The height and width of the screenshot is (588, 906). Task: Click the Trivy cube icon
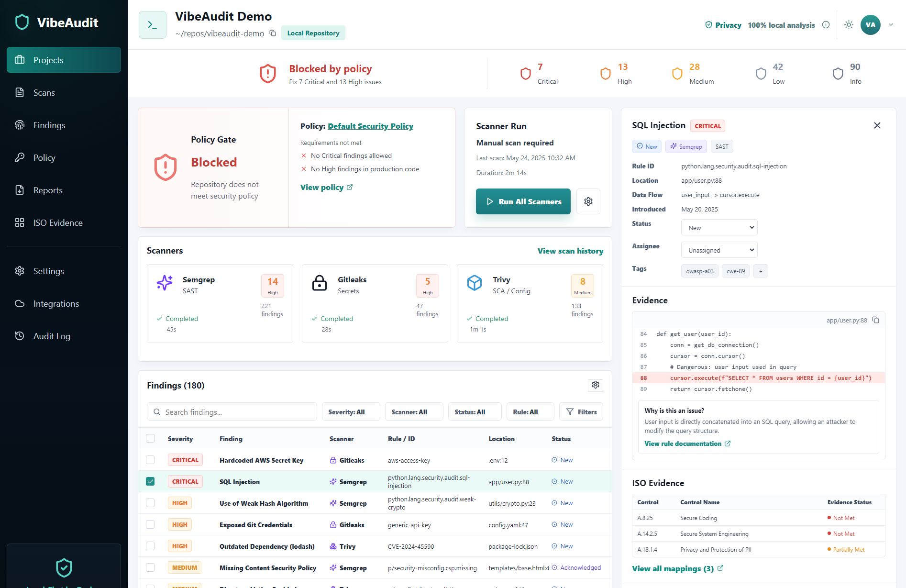tap(475, 283)
